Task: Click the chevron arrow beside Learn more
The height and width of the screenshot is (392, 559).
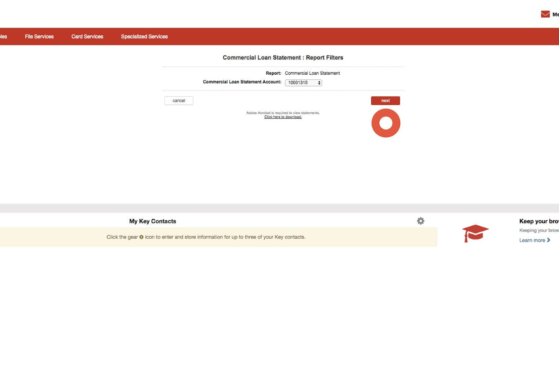Action: 549,240
